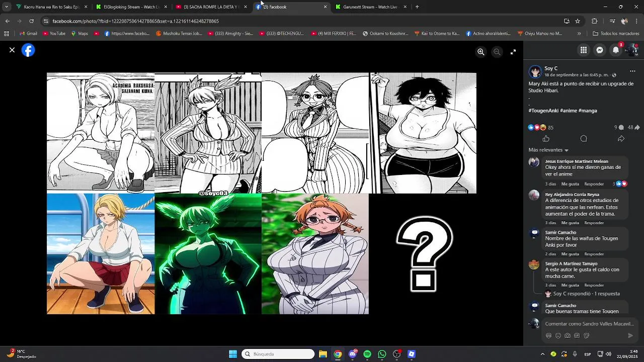Click the #manga hashtag
644x362 pixels.
click(x=588, y=111)
